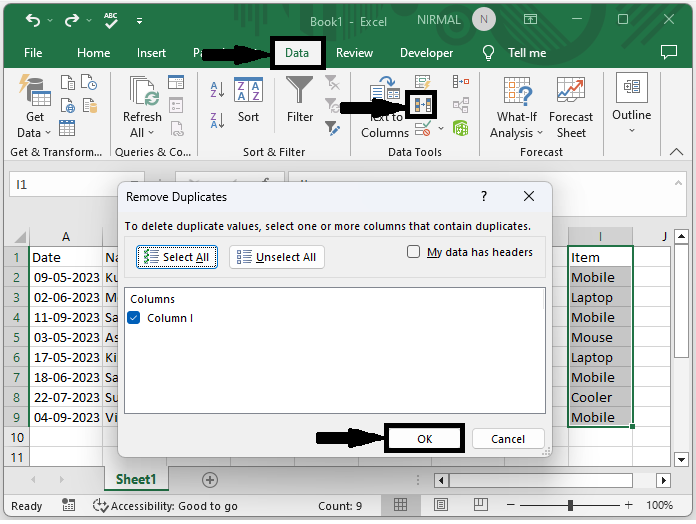Select the Data ribbon tab
Viewport: 696px width, 524px height.
(297, 53)
